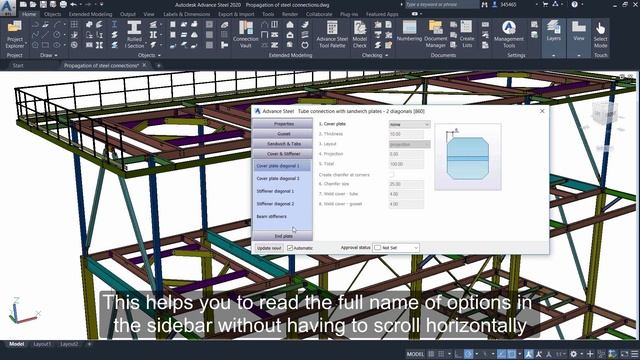The width and height of the screenshot is (640, 360).
Task: Click the Undo arrow in quick access toolbar
Action: point(73,4)
